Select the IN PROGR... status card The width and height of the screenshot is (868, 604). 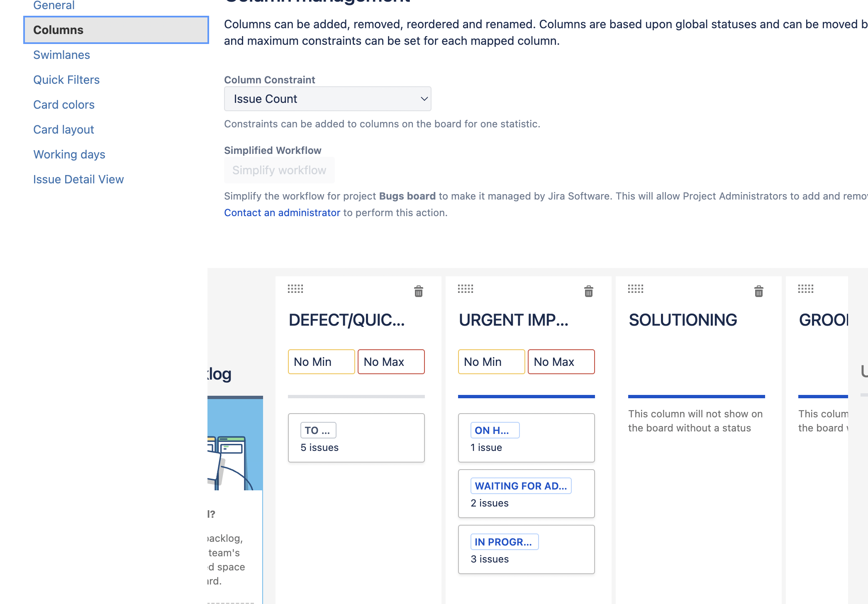(x=526, y=550)
